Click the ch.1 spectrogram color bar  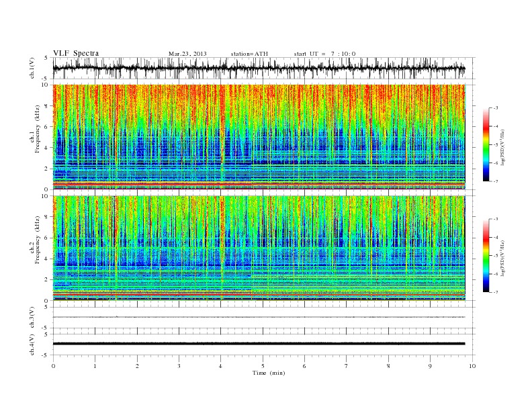(x=486, y=144)
